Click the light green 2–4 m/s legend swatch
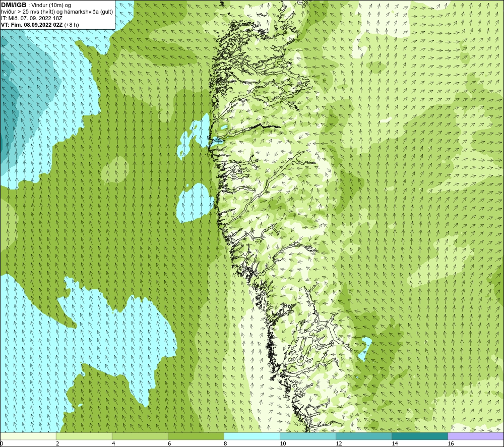The width and height of the screenshot is (504, 447). pyautogui.click(x=84, y=436)
